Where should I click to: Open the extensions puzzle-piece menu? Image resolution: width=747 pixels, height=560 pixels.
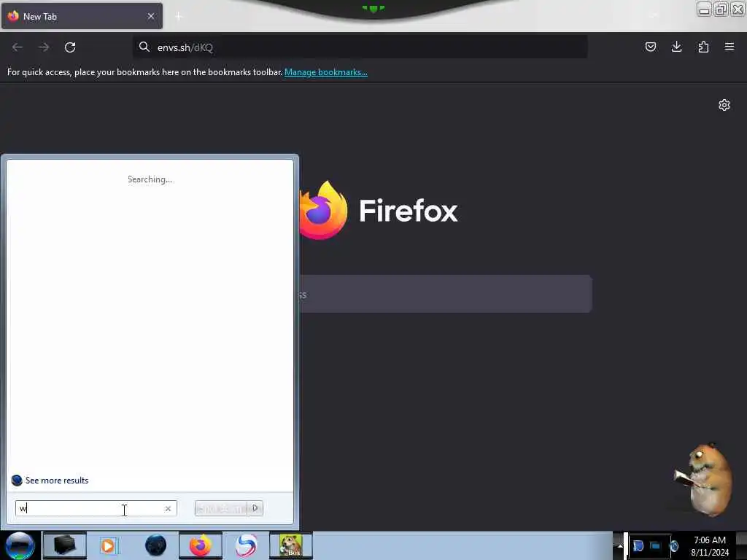click(x=703, y=47)
